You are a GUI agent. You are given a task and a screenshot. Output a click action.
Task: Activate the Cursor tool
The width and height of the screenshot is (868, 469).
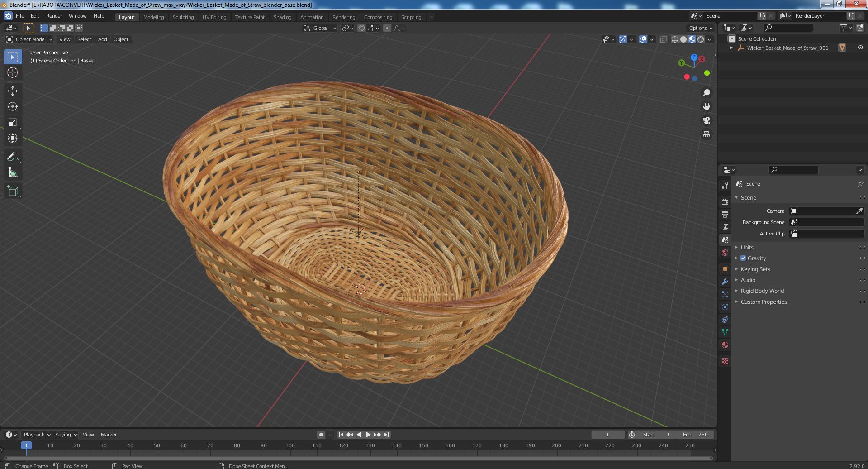(13, 72)
